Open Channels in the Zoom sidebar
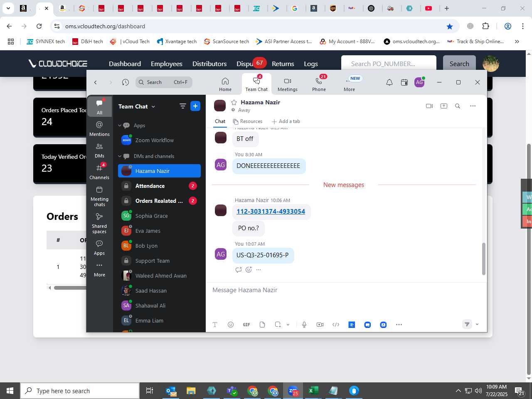This screenshot has width=532, height=399. [99, 172]
